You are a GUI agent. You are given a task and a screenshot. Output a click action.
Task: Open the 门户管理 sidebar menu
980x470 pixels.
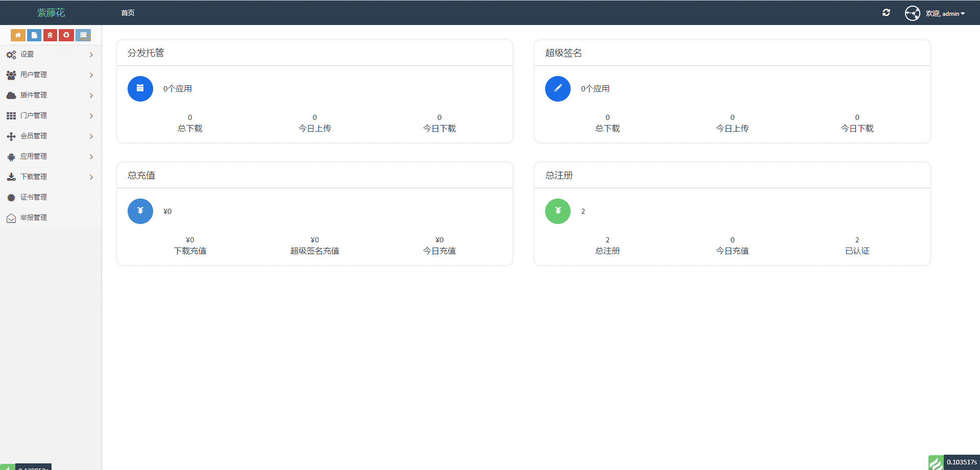coord(51,116)
